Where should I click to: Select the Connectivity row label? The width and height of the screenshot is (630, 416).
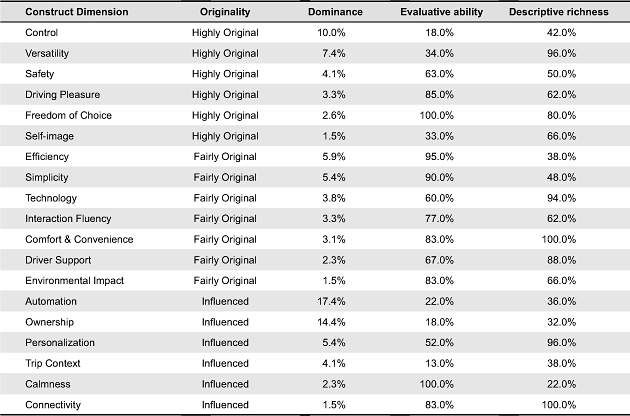(x=54, y=404)
